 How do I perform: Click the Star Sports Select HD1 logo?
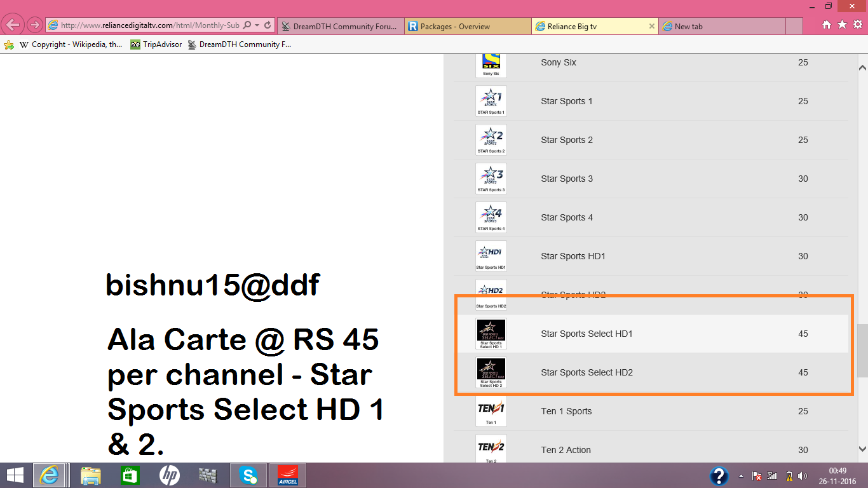491,334
